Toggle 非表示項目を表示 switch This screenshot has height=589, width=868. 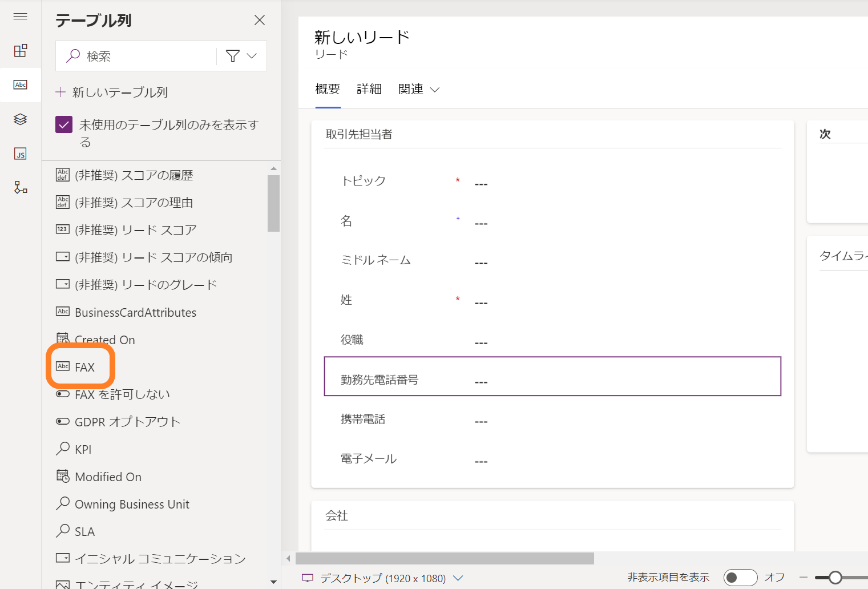(x=740, y=578)
